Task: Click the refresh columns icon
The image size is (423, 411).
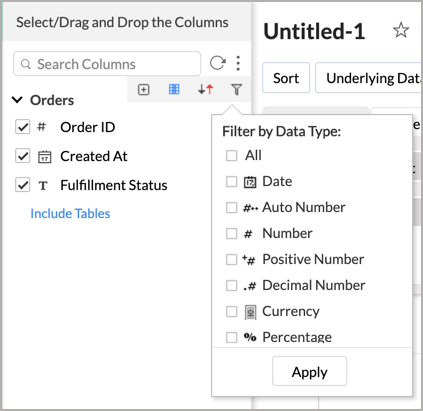Action: (x=217, y=63)
